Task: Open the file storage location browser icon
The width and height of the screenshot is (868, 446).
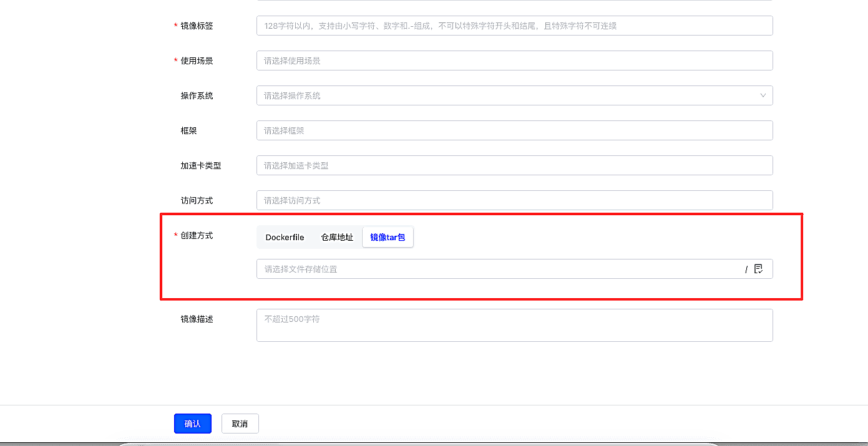Action: [758, 269]
